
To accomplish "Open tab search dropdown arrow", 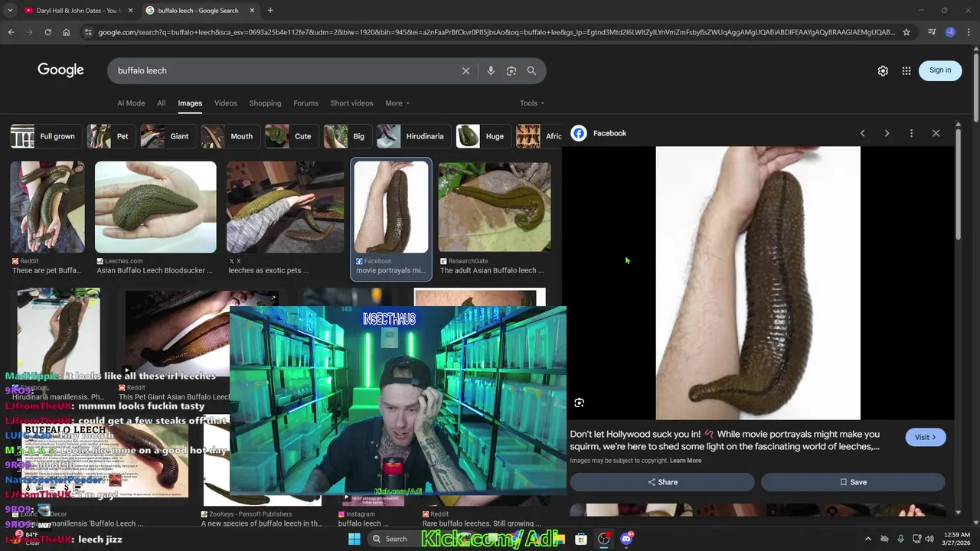I will tap(10, 11).
